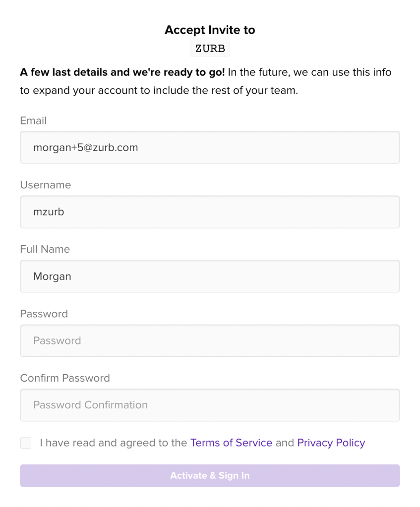Open the Terms of Service link
The image size is (420, 507).
[x=231, y=443]
